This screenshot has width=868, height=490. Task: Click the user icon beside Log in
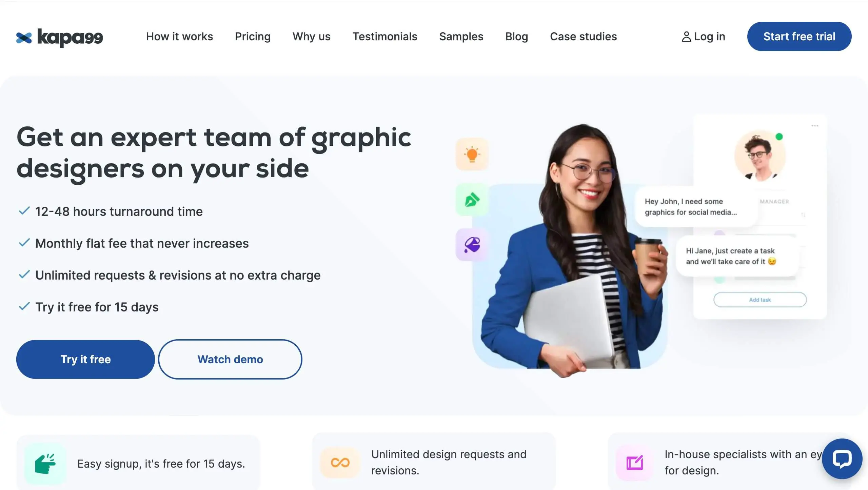[x=686, y=37]
